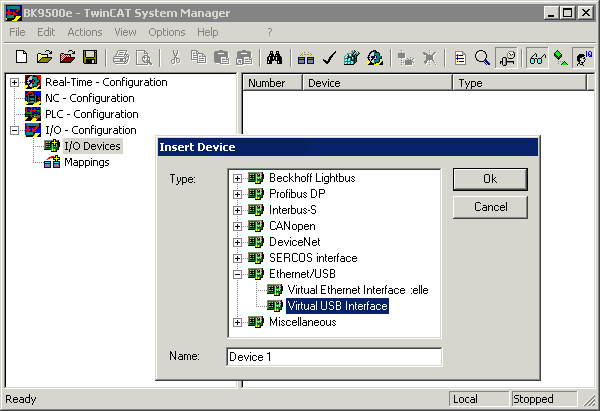Click the Copy toolbar icon
The width and height of the screenshot is (600, 411).
click(x=198, y=58)
